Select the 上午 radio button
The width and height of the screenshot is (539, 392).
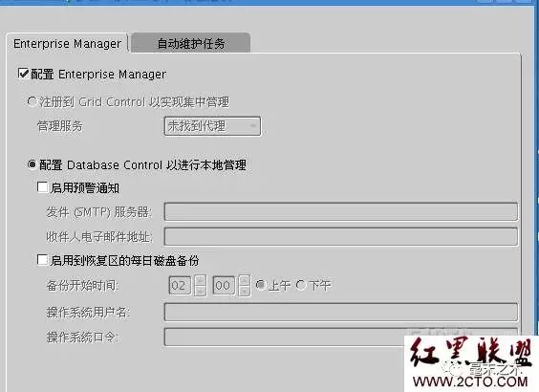[261, 285]
